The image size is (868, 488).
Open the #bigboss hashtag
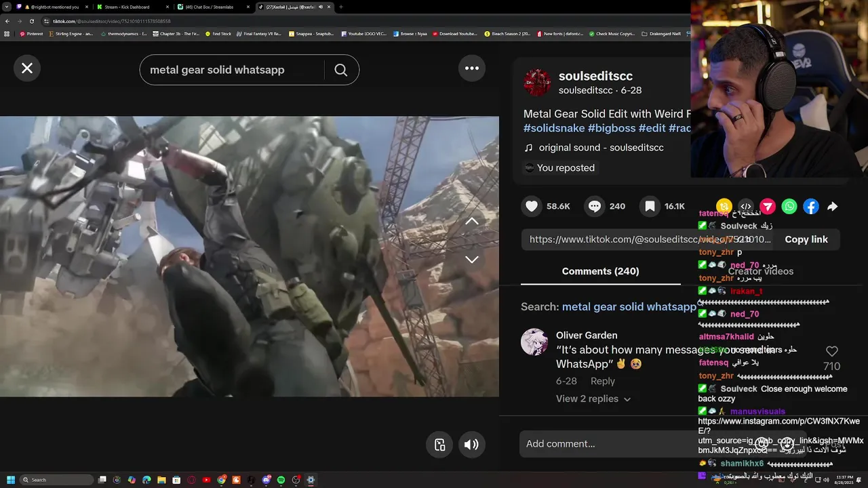(612, 128)
